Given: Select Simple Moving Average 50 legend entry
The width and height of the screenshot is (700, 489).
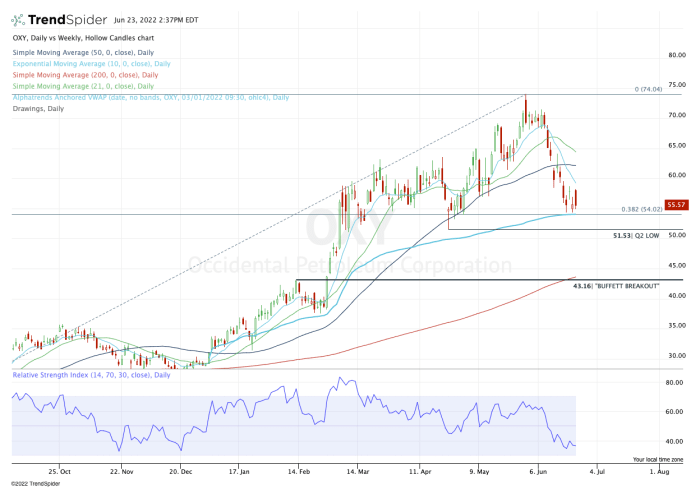Looking at the screenshot, I should coord(83,53).
